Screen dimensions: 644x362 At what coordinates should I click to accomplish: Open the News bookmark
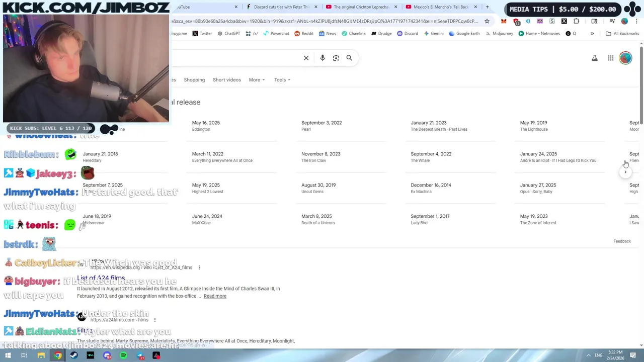[327, 34]
